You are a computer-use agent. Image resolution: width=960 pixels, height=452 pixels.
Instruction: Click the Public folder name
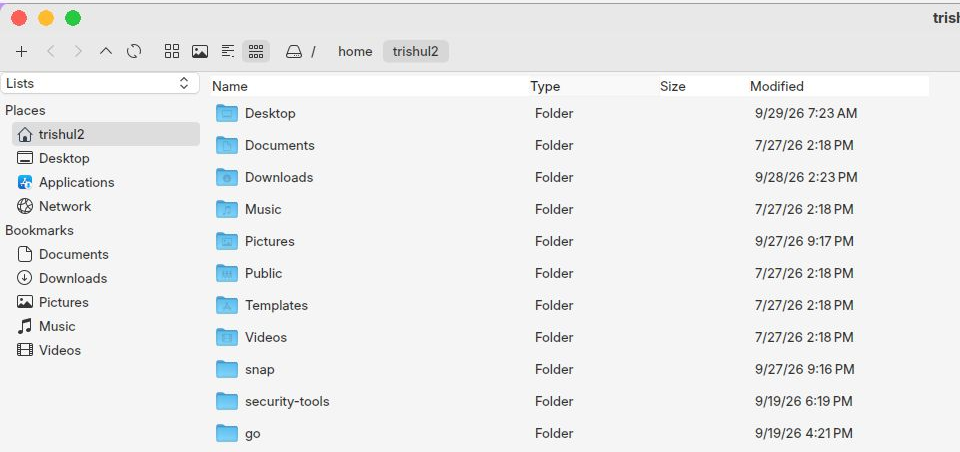click(x=263, y=273)
